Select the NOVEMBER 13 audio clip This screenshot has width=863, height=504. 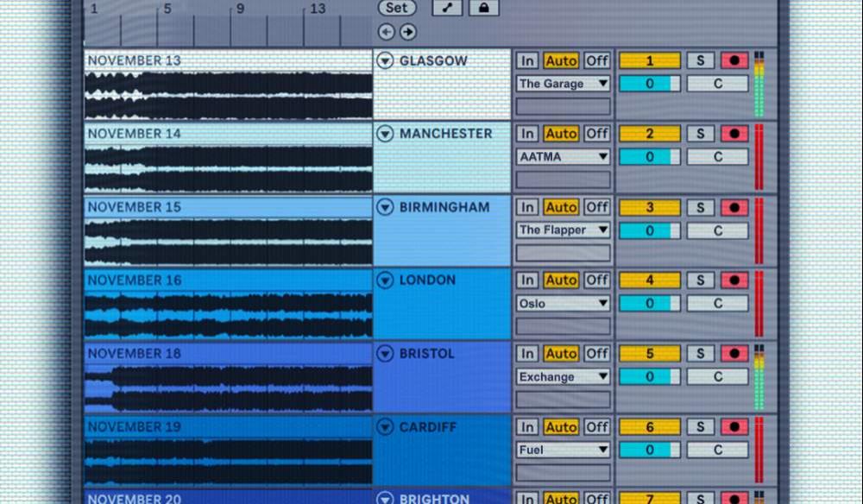coord(229,85)
